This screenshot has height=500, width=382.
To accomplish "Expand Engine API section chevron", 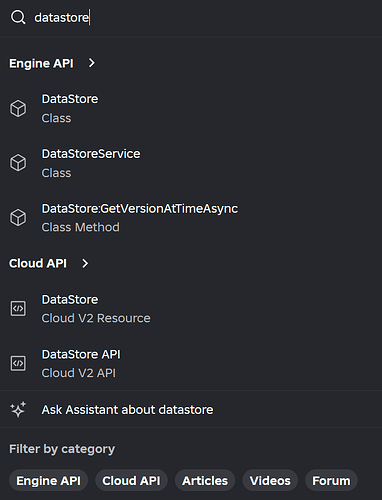I will click(91, 63).
